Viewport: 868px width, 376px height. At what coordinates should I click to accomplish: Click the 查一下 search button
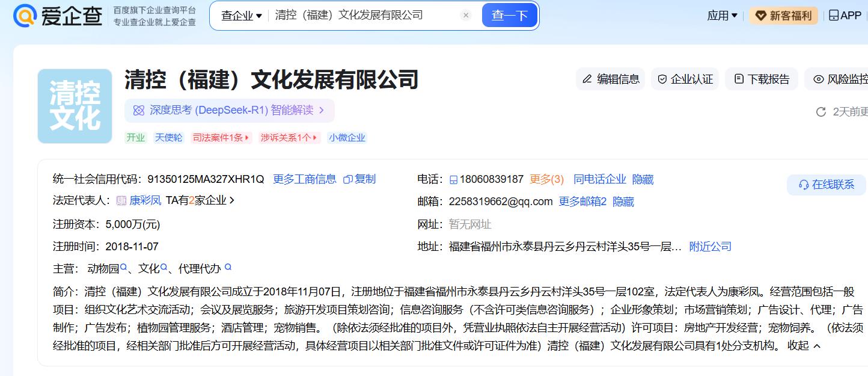(x=509, y=16)
